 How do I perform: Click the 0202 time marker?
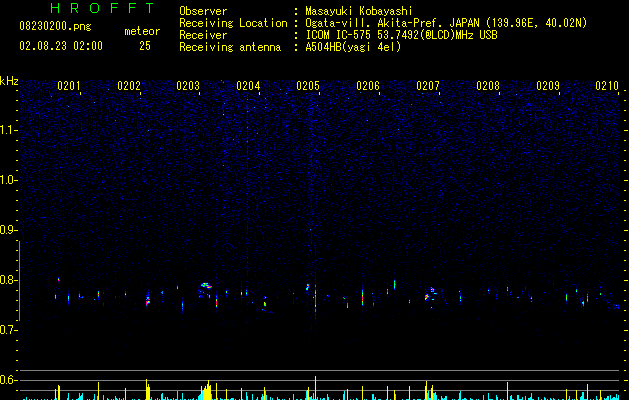pyautogui.click(x=129, y=86)
